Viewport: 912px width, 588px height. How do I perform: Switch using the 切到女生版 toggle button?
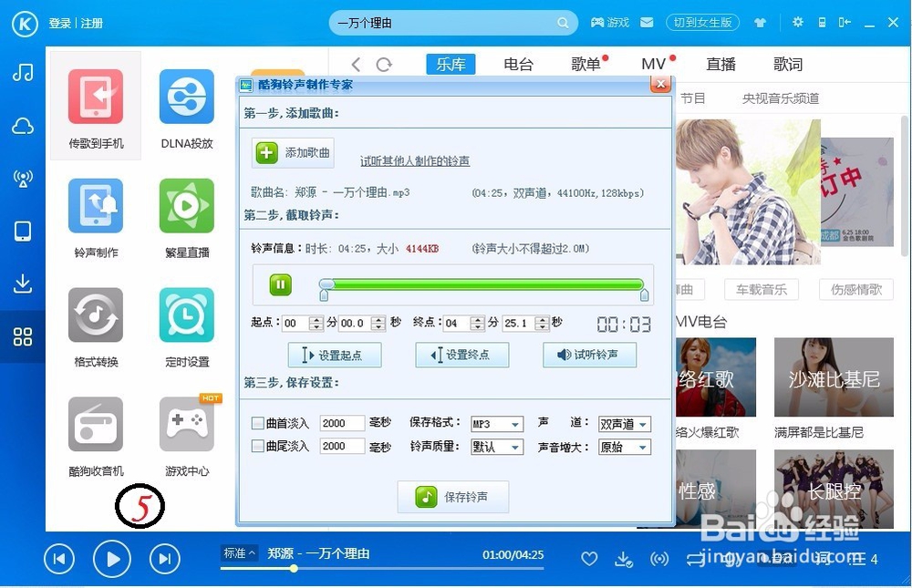[x=702, y=23]
